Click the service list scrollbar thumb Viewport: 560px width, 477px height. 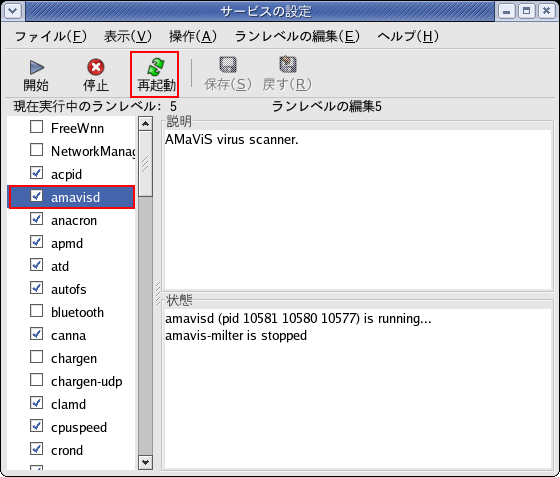coord(145,164)
